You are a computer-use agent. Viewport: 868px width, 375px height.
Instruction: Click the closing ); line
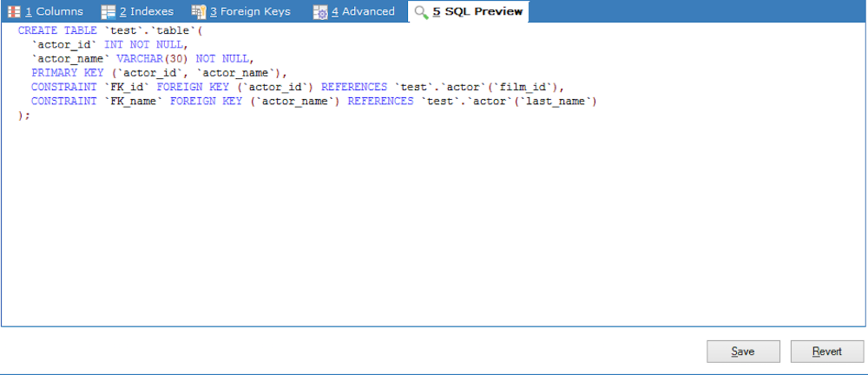23,115
